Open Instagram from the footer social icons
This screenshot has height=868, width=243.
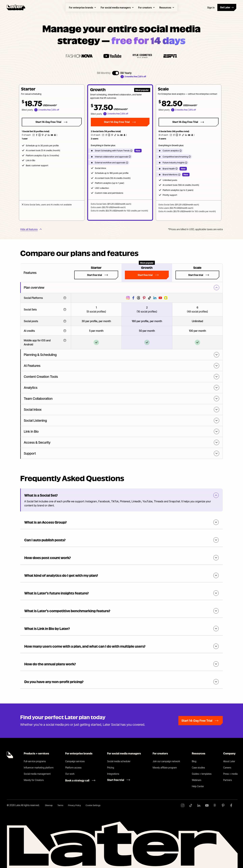pyautogui.click(x=182, y=805)
